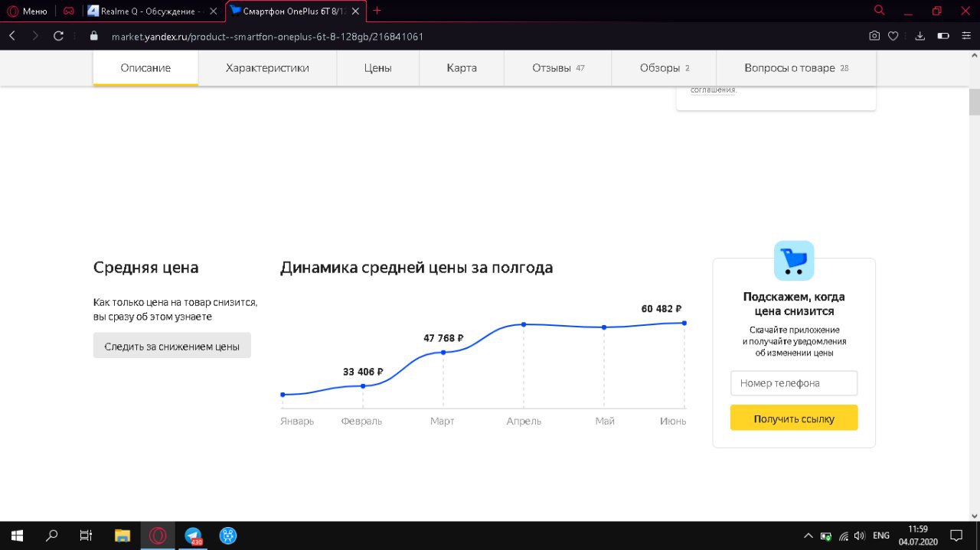Viewport: 980px width, 550px height.
Task: Click Следить за снижением цены button
Action: pyautogui.click(x=172, y=346)
